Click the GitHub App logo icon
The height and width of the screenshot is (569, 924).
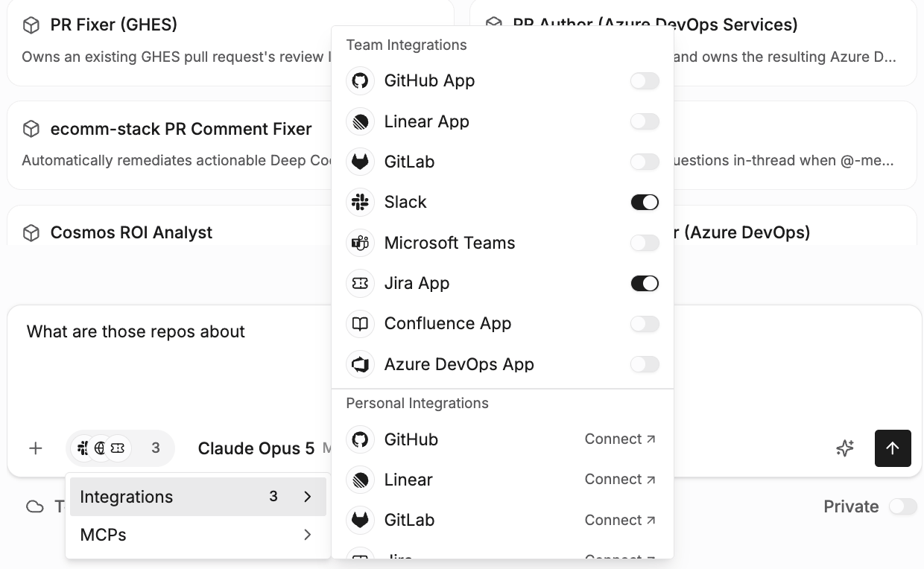point(361,80)
